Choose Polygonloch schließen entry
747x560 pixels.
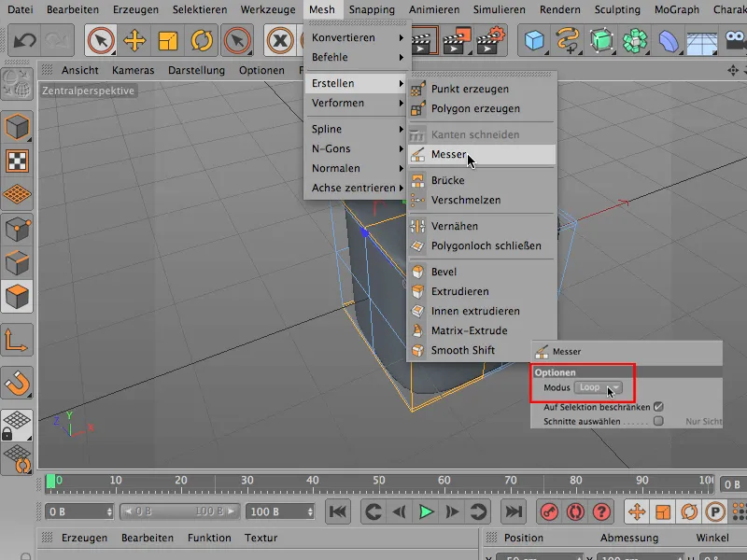(481, 245)
